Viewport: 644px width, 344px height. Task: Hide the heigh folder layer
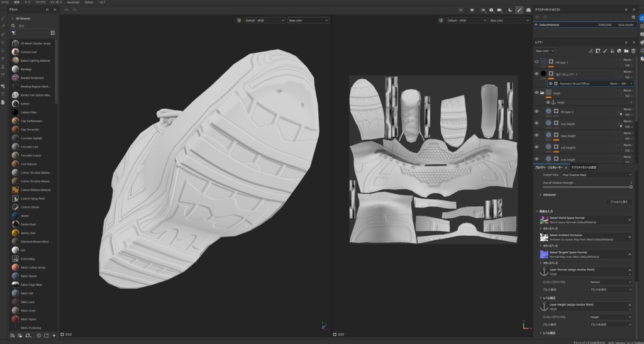click(536, 93)
